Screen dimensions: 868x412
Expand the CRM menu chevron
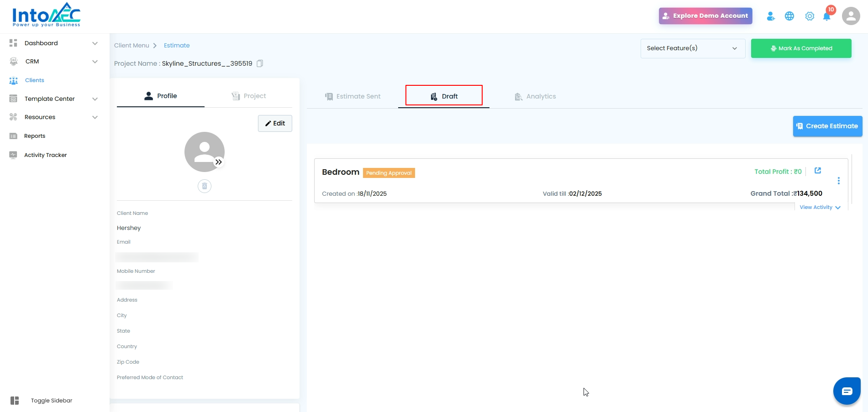(95, 62)
